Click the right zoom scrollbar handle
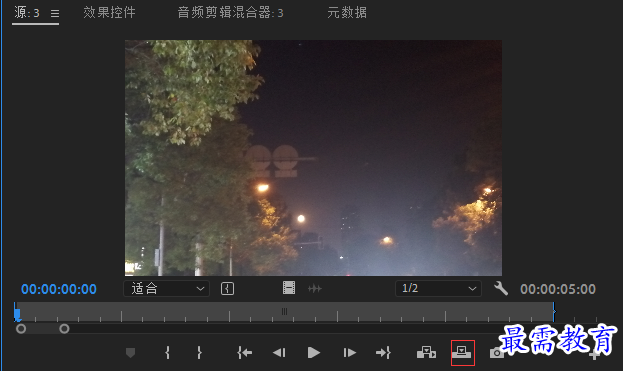The width and height of the screenshot is (623, 371). coord(64,329)
